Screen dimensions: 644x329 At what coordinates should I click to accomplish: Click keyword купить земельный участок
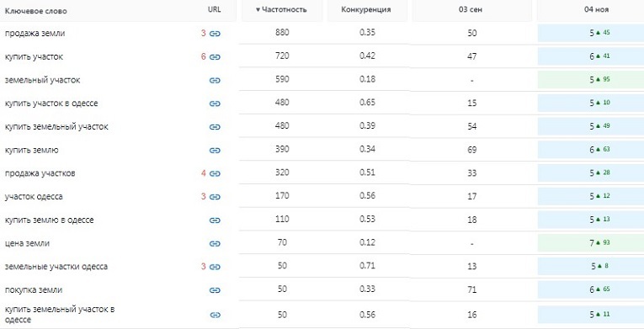(56, 127)
